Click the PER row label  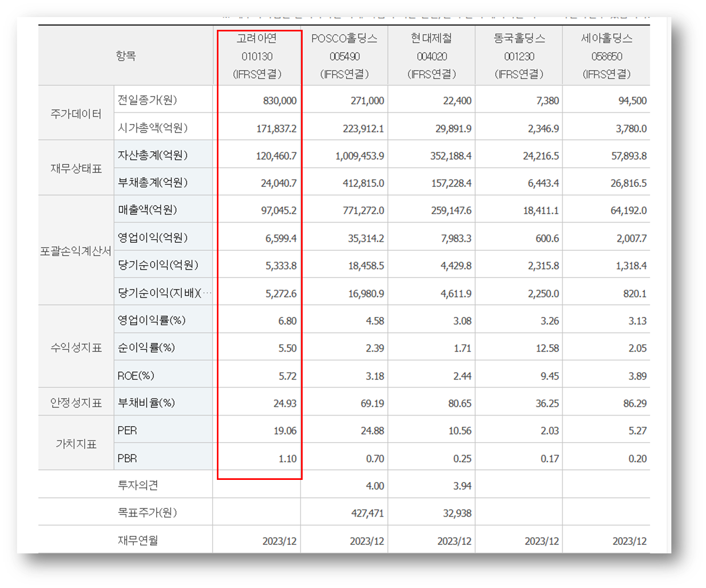127,430
